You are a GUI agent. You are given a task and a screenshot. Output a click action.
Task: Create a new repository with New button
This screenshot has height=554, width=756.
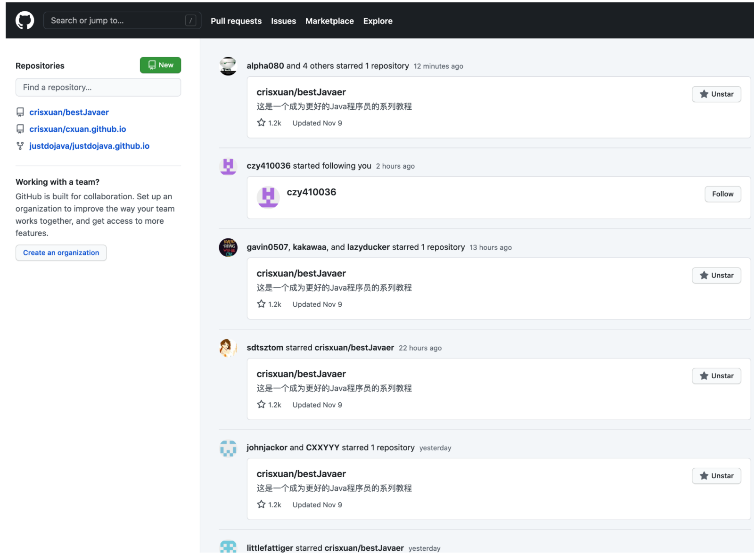coord(160,65)
